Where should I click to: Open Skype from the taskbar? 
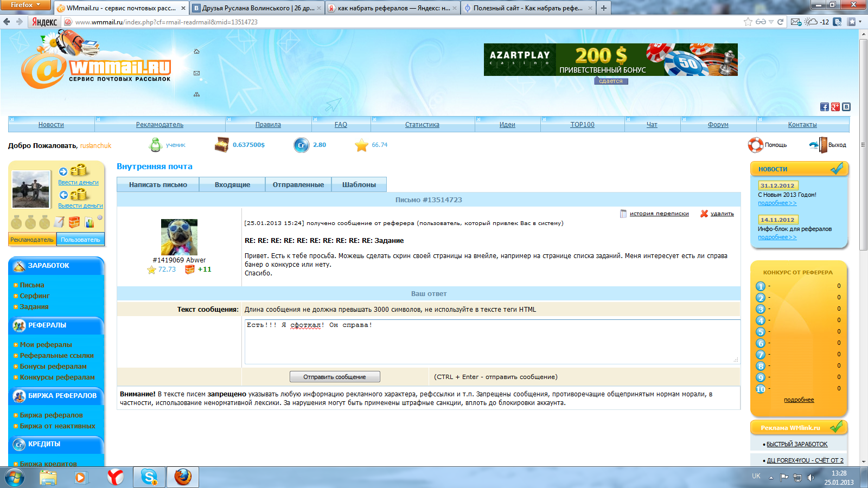click(149, 477)
